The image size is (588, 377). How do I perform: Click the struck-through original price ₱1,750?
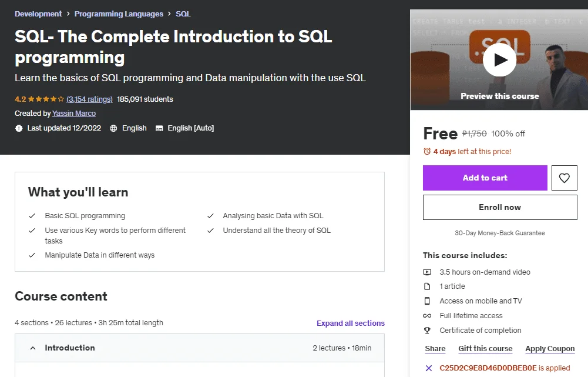(x=475, y=134)
